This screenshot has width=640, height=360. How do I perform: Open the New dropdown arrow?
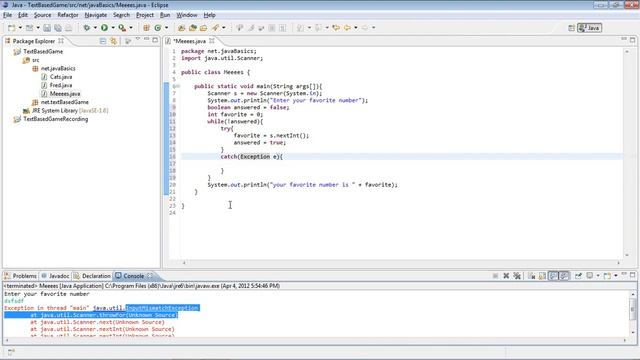20,28
